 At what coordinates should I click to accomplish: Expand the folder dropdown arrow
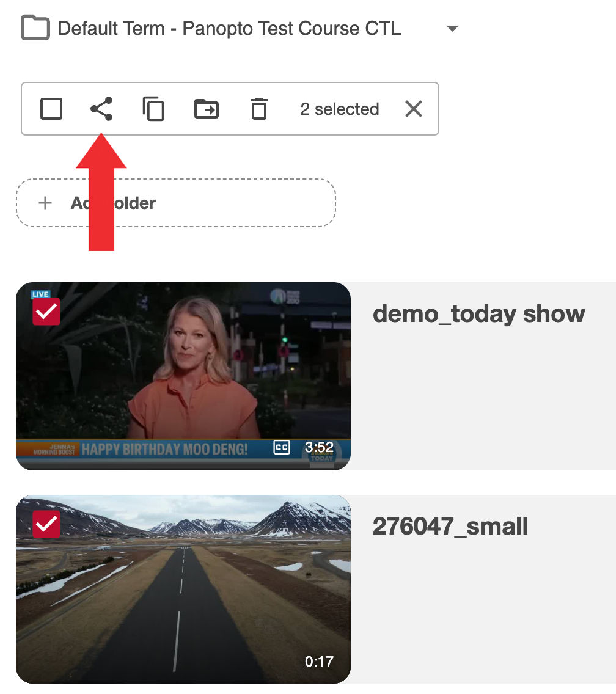click(x=452, y=28)
